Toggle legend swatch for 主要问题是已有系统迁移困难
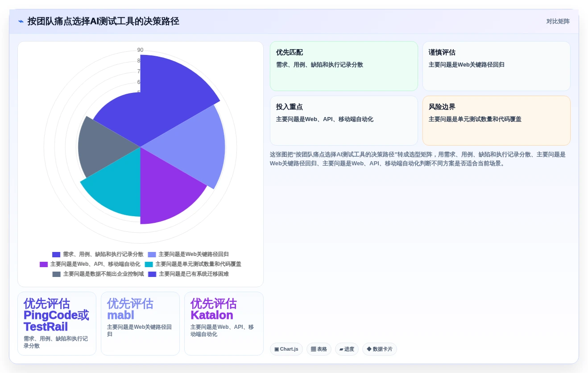 [x=152, y=274]
